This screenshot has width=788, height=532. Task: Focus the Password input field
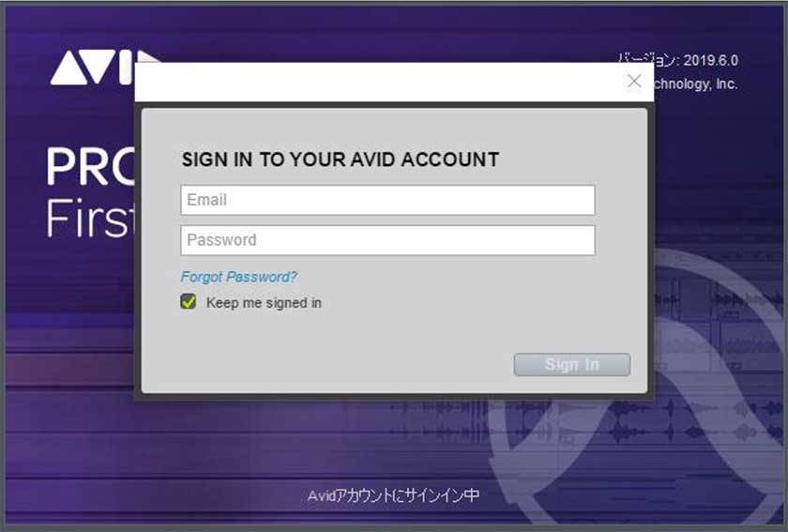click(388, 240)
